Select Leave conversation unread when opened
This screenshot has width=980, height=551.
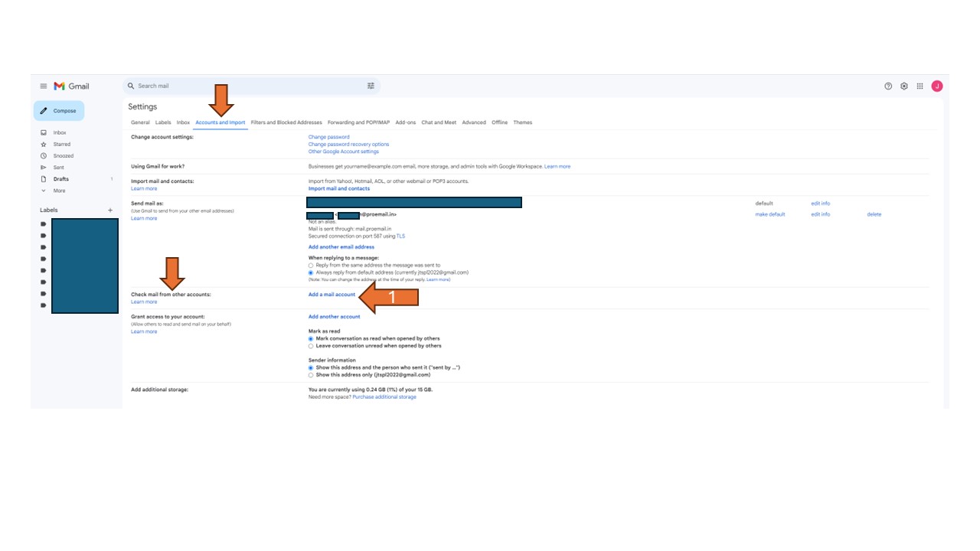(311, 346)
